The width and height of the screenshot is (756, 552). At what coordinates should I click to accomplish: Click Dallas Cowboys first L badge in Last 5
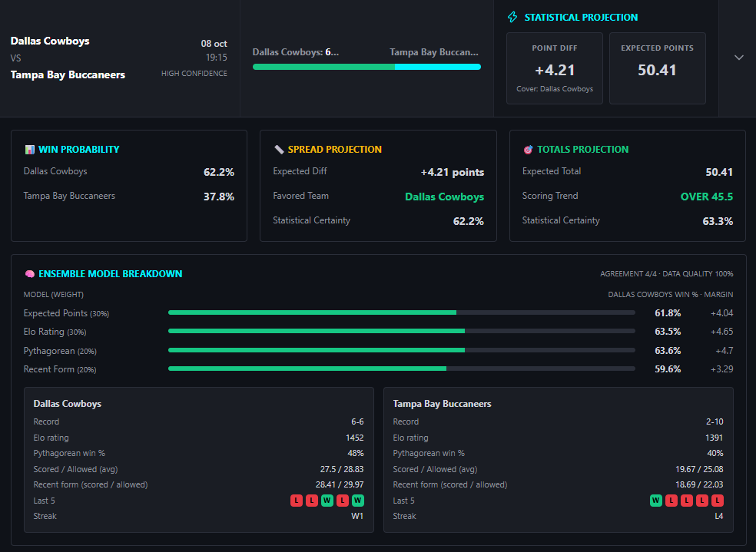point(297,501)
